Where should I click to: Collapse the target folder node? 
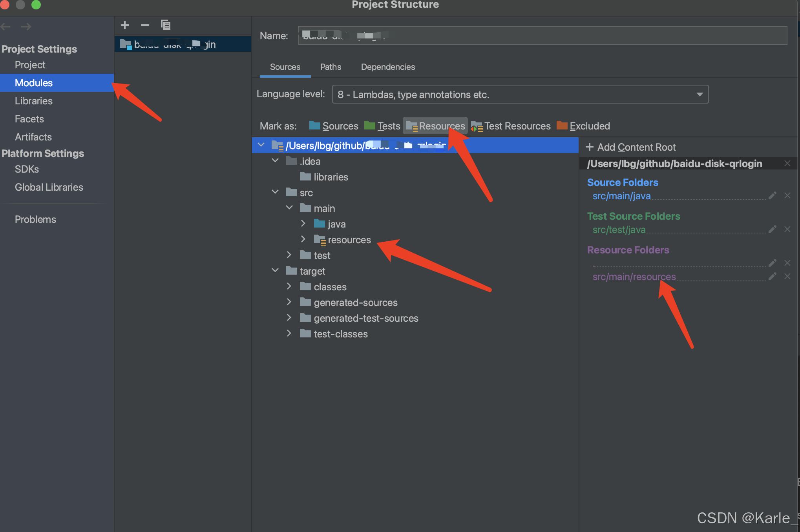(x=275, y=271)
